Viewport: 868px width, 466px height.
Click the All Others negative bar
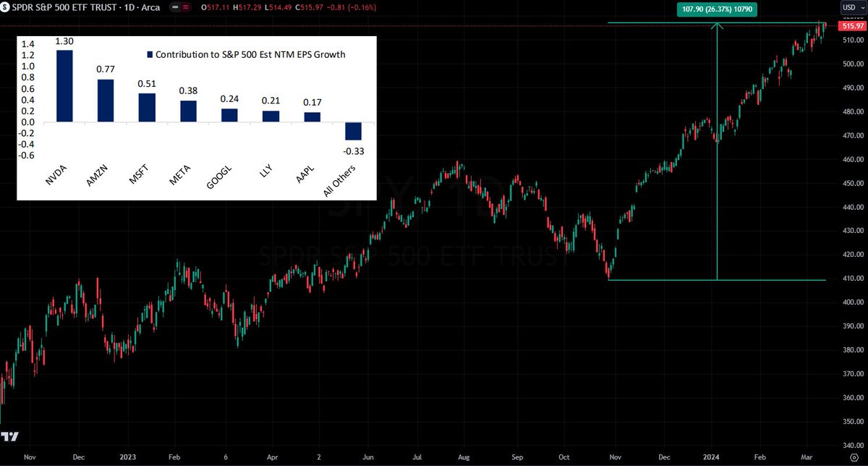click(x=353, y=131)
